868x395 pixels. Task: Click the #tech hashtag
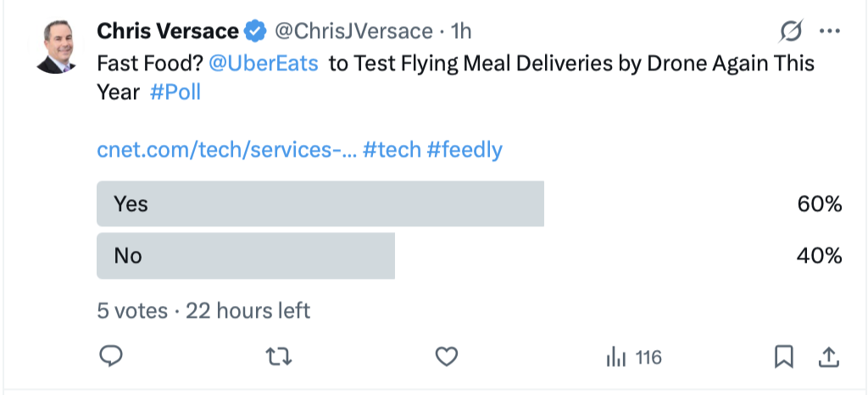coord(392,150)
